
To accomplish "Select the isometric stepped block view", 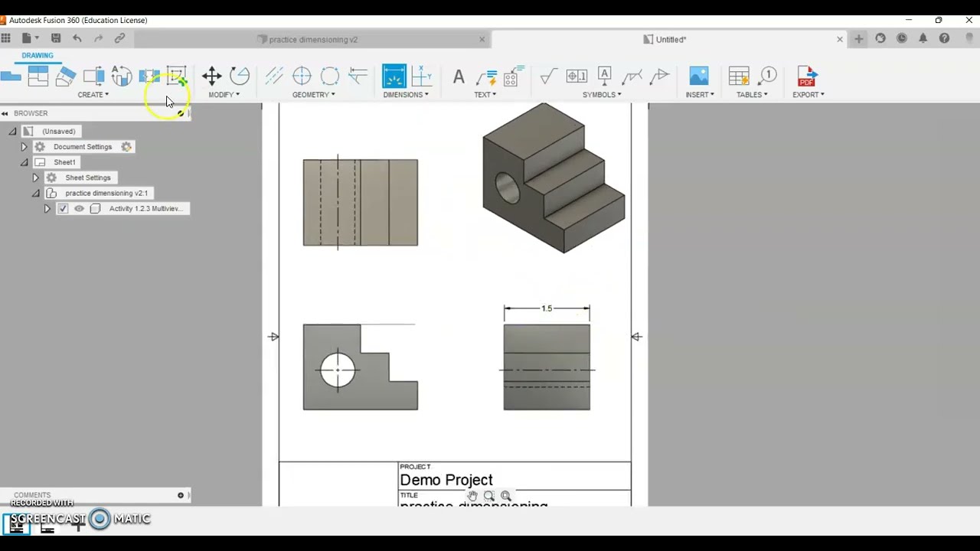I will point(554,178).
